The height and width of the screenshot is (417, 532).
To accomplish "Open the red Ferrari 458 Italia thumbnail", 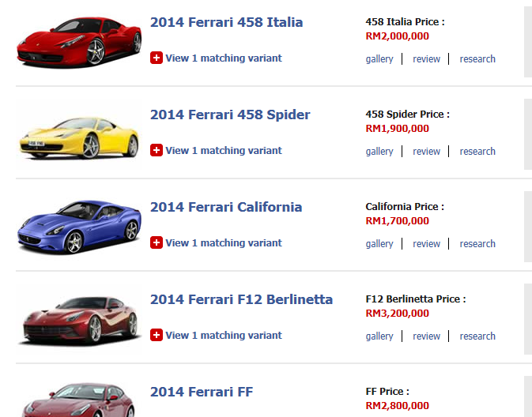I will 78,42.
